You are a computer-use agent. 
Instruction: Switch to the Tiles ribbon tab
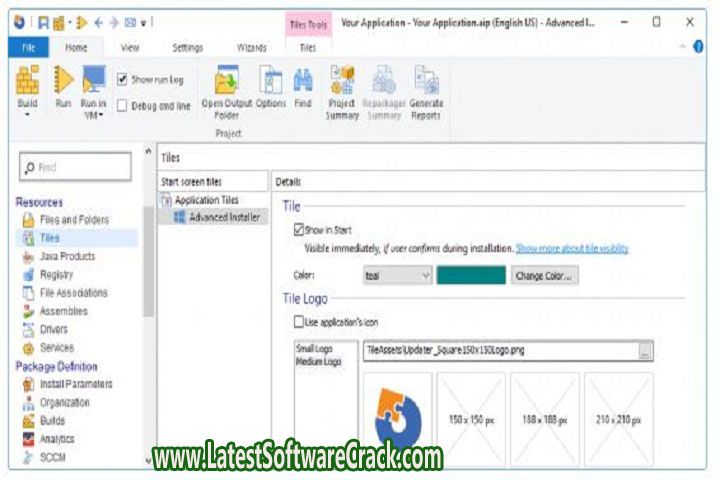coord(308,48)
